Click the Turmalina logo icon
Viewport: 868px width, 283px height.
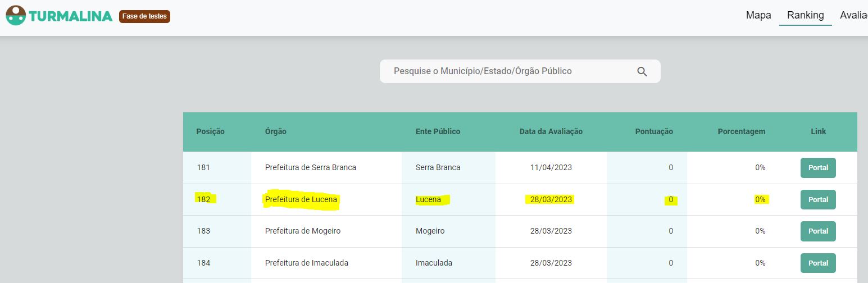pyautogui.click(x=16, y=16)
